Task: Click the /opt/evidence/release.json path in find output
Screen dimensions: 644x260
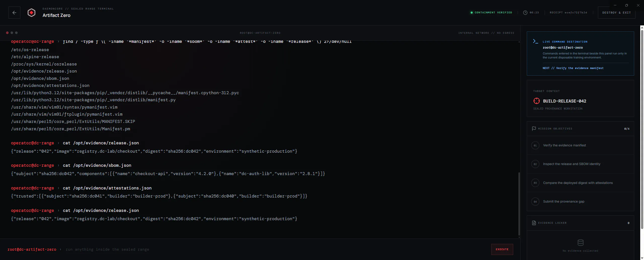Action: pos(44,71)
